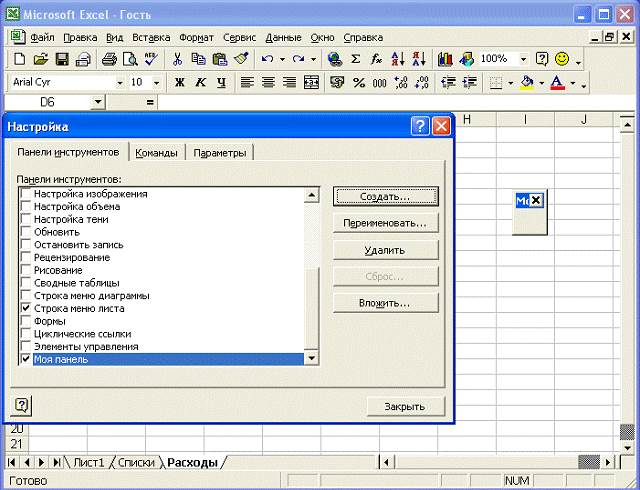Open the font color dropdown arrow
The image size is (640, 490).
pos(573,83)
